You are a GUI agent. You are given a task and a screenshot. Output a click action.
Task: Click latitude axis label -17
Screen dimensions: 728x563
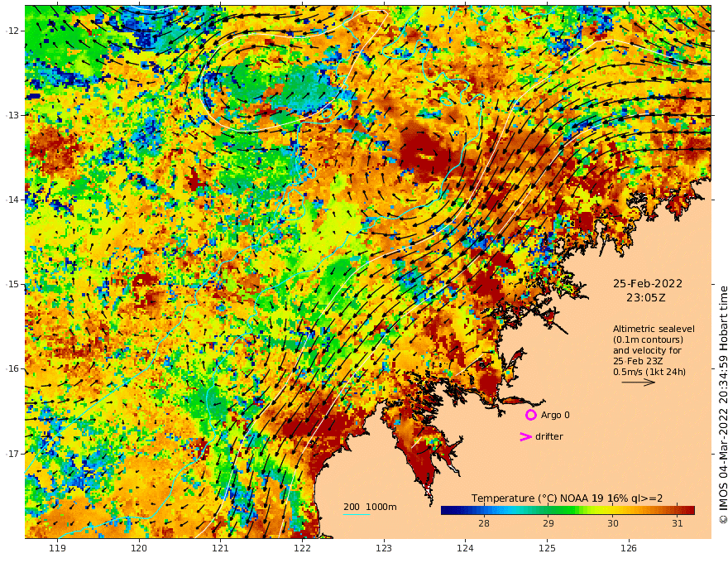[x=12, y=454]
